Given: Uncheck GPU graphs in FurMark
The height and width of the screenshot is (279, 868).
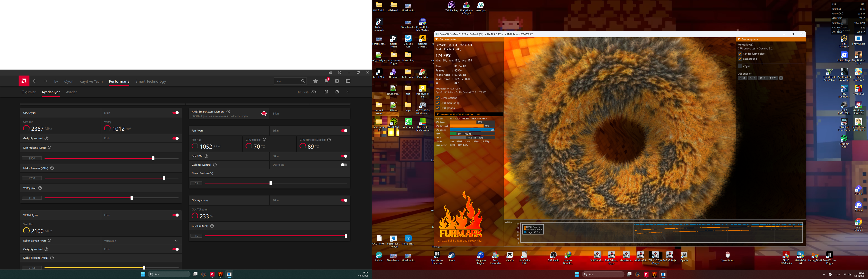Looking at the screenshot, I should pos(438,108).
